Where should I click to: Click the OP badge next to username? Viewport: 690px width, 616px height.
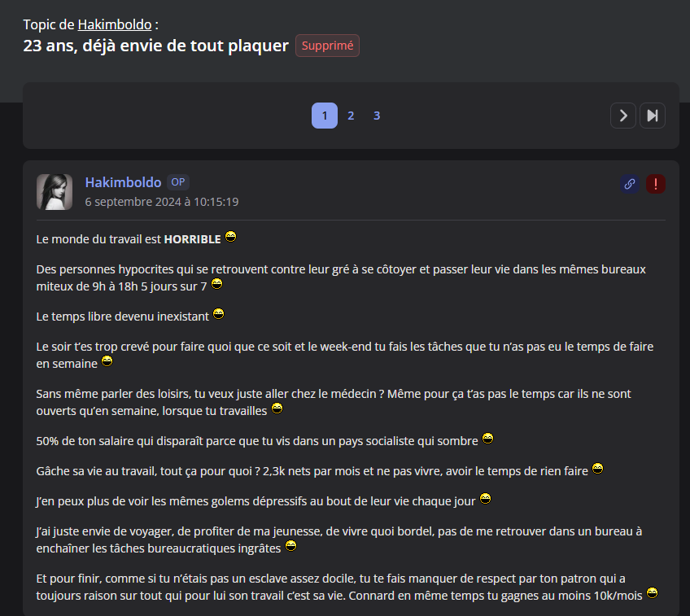(178, 182)
